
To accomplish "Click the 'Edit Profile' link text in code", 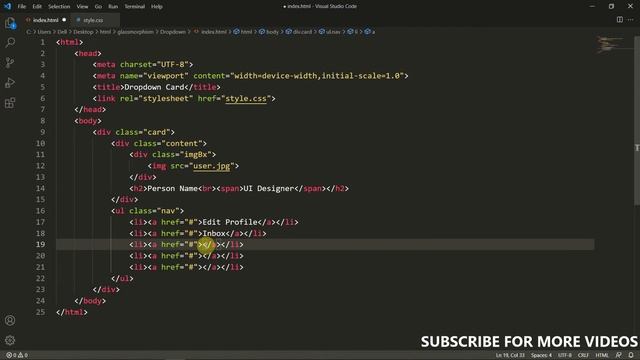I will 230,222.
